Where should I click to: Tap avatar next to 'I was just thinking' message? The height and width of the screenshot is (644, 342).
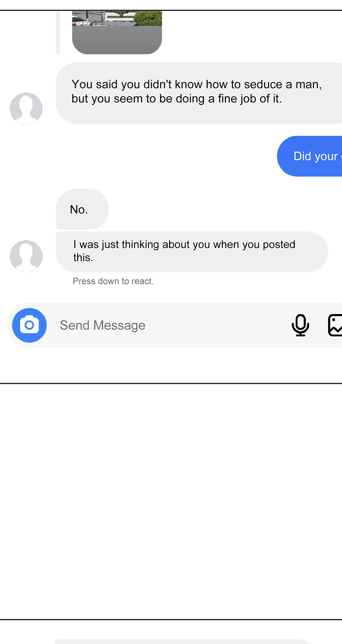pyautogui.click(x=26, y=256)
